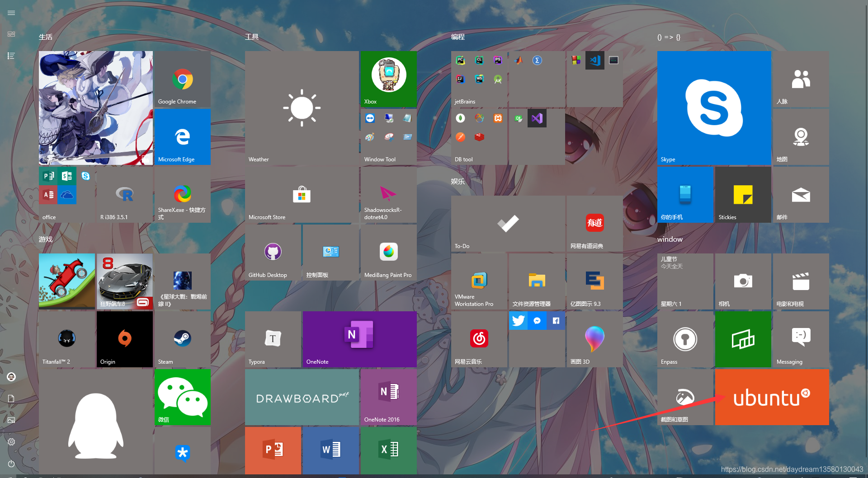Expand the DB tool tile folder
868x478 pixels.
tap(479, 137)
